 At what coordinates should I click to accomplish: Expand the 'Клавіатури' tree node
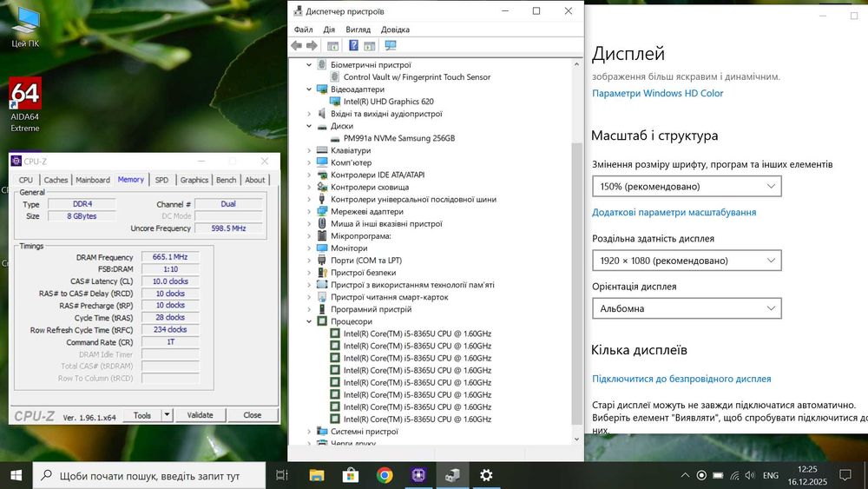309,150
